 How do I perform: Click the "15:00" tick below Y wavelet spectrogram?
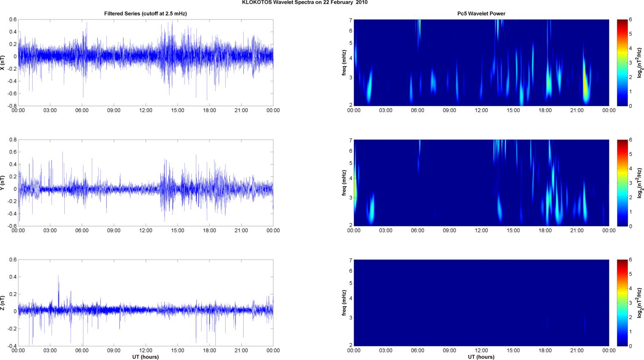pos(513,231)
